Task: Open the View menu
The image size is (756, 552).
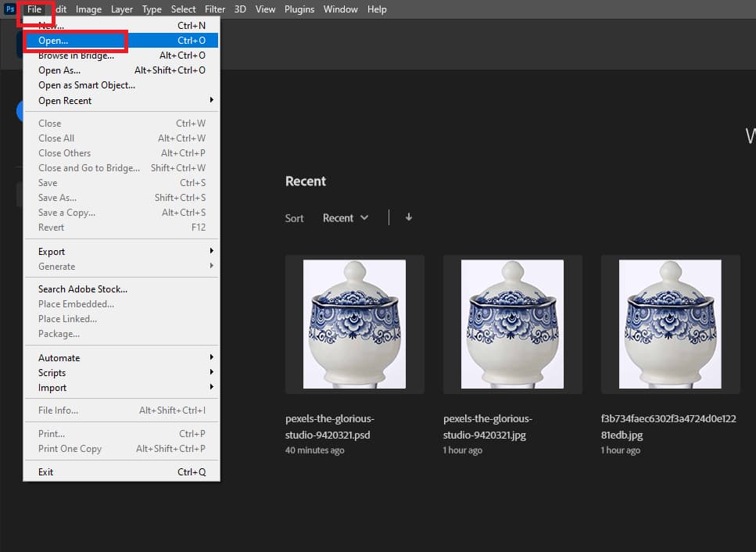Action: 265,9
